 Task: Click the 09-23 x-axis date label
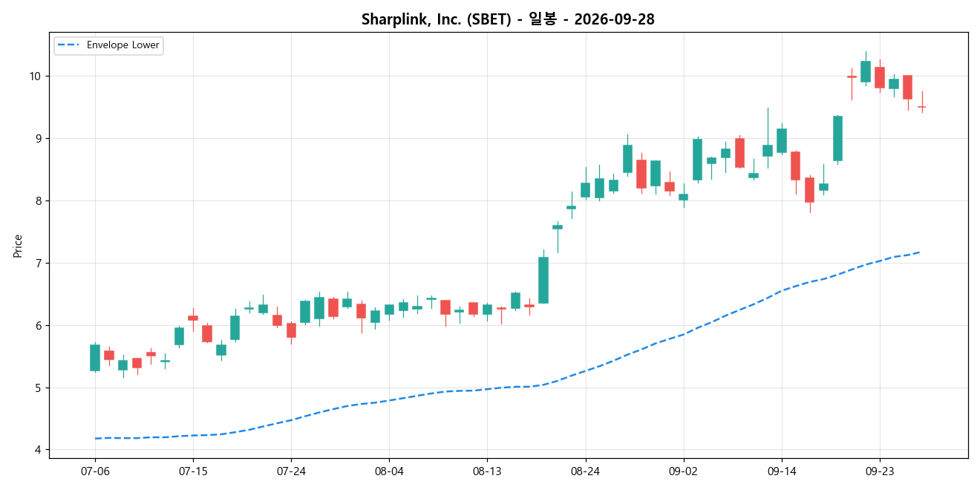coord(879,471)
